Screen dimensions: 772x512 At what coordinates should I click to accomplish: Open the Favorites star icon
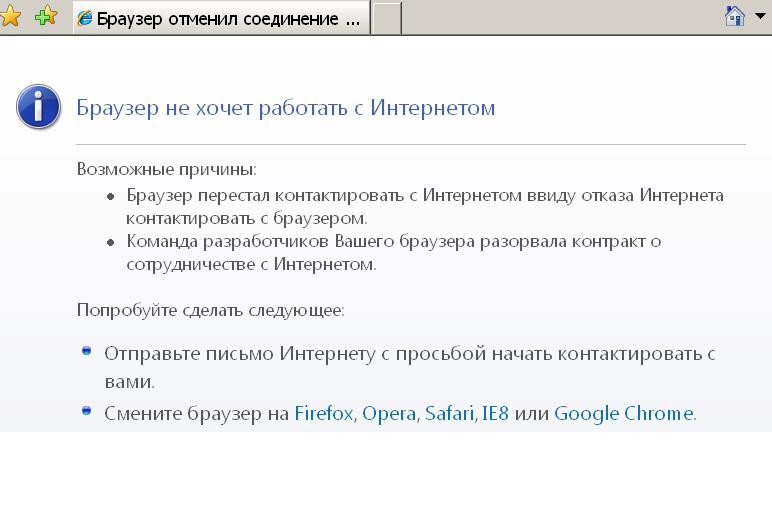click(x=11, y=16)
